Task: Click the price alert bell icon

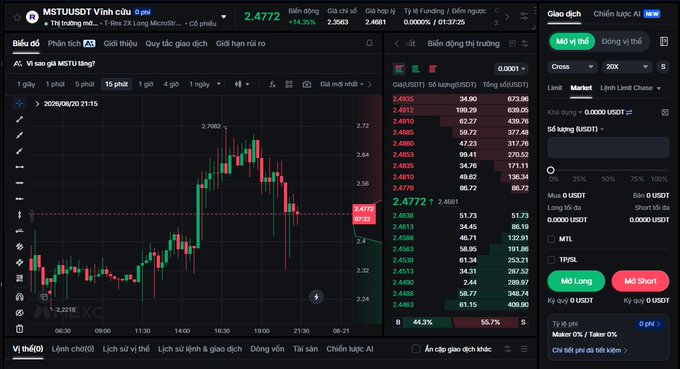Action: [x=369, y=43]
